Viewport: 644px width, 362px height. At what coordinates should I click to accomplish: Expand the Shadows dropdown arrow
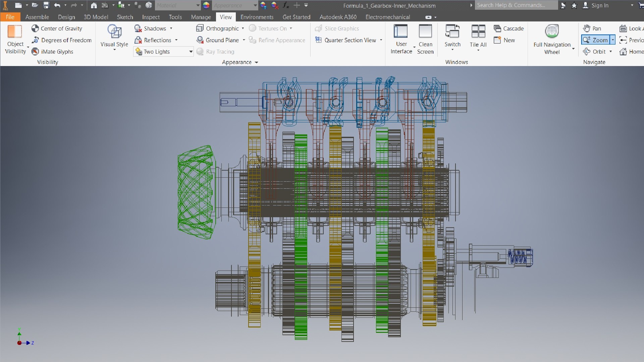click(x=171, y=28)
